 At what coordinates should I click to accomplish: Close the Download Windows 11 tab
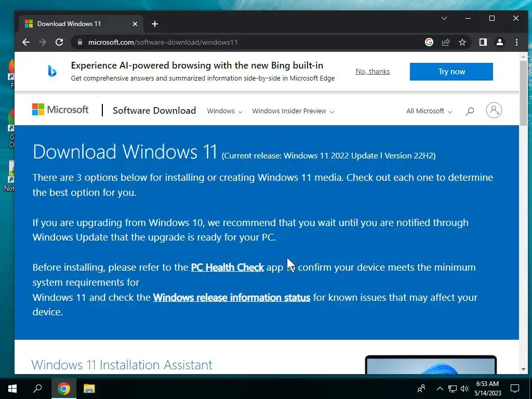click(135, 24)
